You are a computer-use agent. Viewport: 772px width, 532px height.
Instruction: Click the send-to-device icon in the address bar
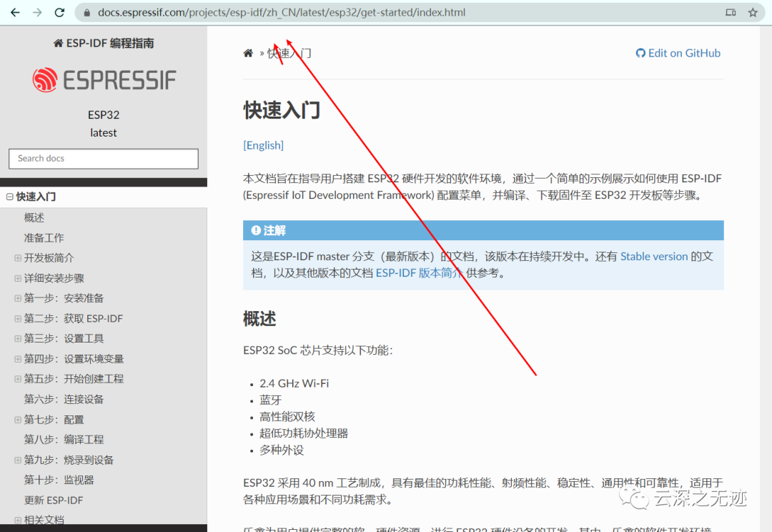[x=731, y=12]
